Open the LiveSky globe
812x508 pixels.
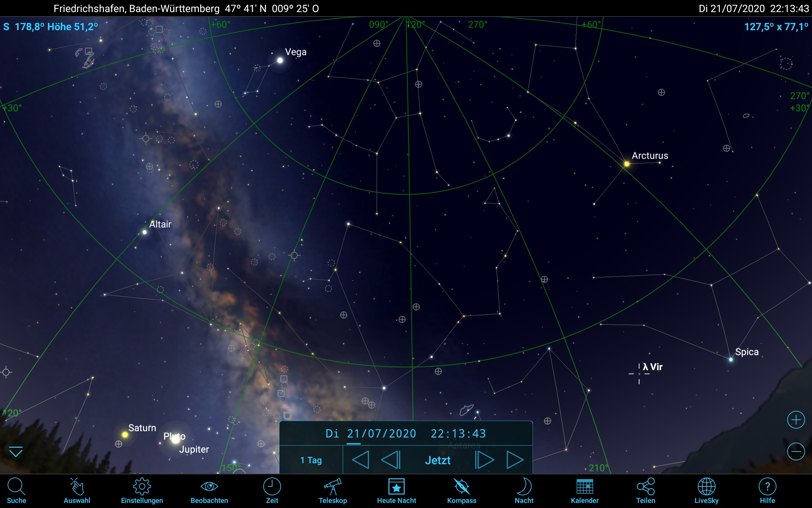[706, 491]
